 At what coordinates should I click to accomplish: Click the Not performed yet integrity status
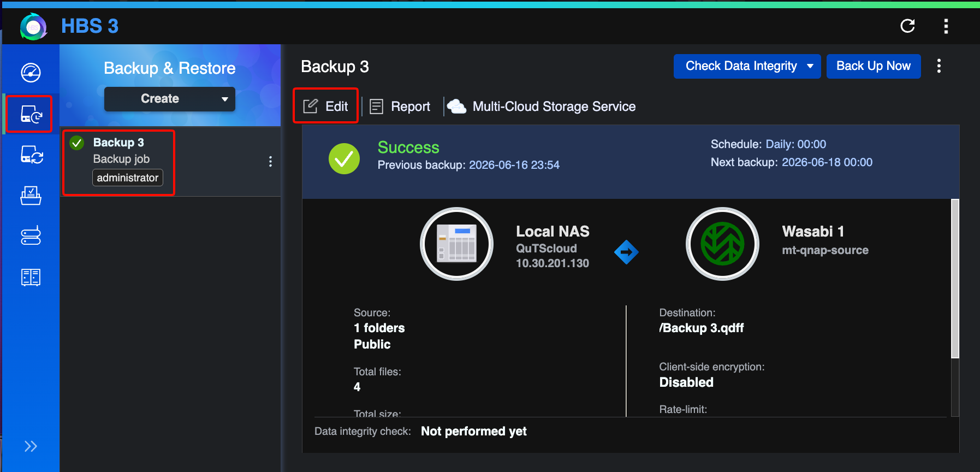(474, 432)
